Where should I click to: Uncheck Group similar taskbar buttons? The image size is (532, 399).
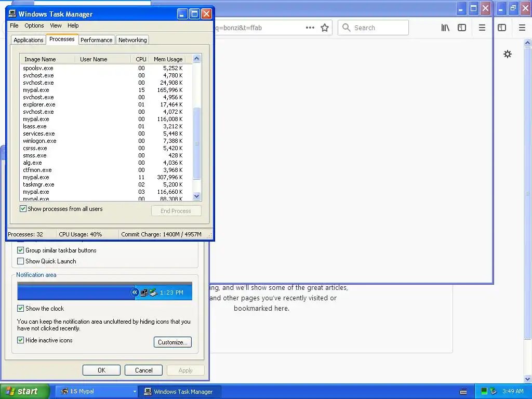click(x=20, y=250)
